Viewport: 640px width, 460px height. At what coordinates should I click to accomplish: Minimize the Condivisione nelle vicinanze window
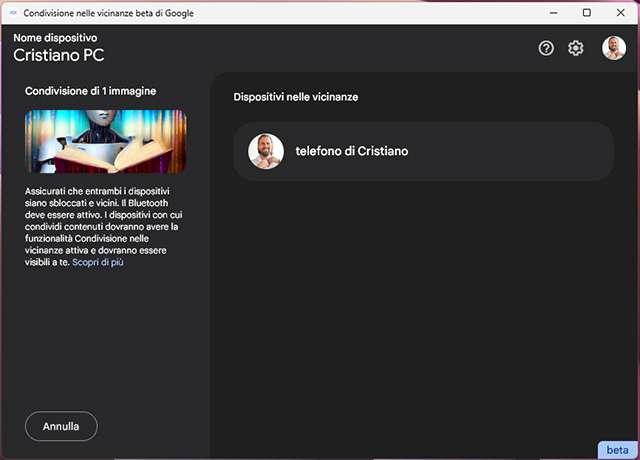pyautogui.click(x=553, y=13)
